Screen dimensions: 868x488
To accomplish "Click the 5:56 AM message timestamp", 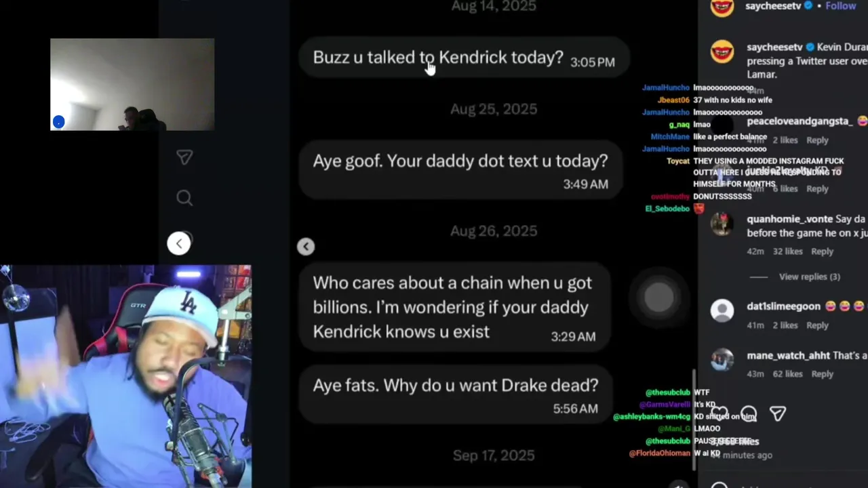I will [576, 409].
